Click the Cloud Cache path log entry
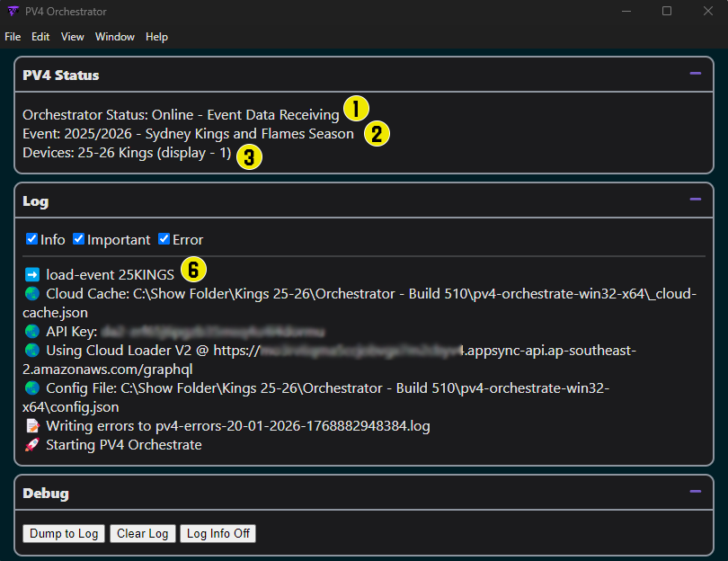 (360, 303)
